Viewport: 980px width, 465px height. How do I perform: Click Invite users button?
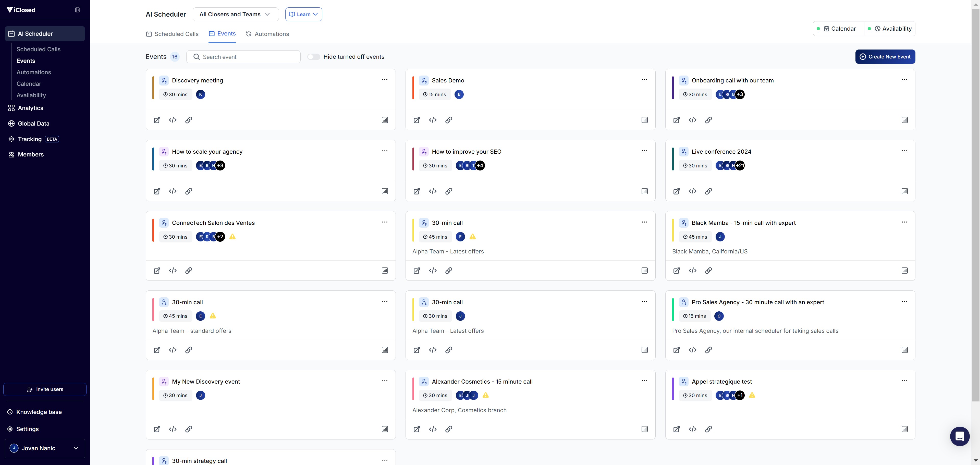click(x=45, y=389)
